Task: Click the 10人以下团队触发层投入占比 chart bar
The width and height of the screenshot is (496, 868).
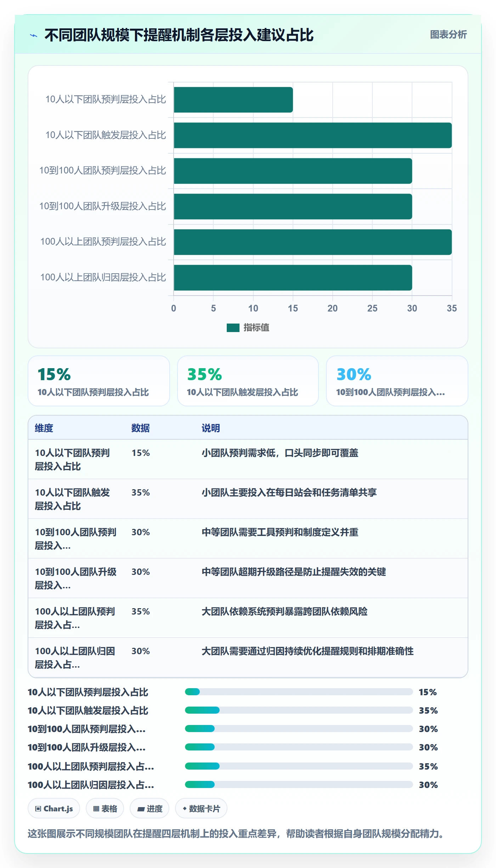Action: pyautogui.click(x=312, y=135)
